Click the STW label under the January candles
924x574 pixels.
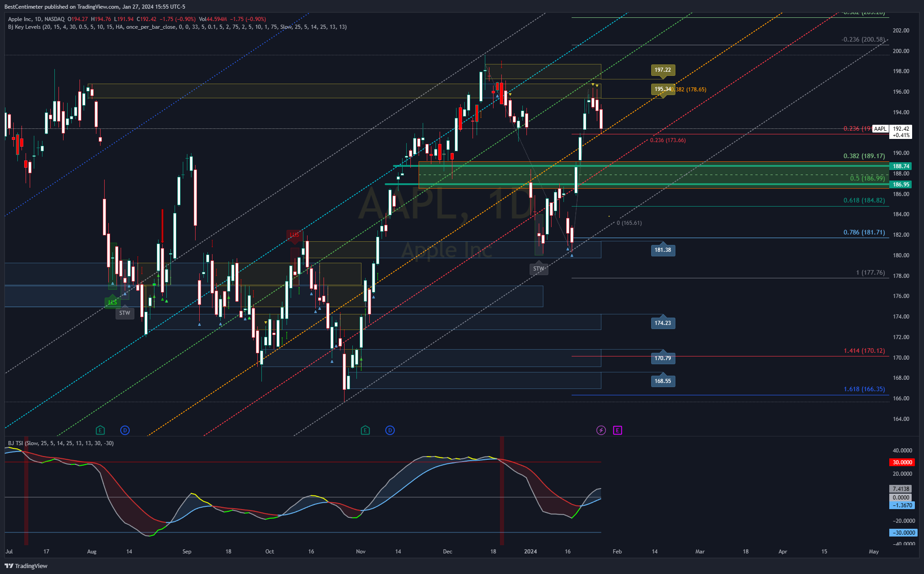pyautogui.click(x=539, y=269)
